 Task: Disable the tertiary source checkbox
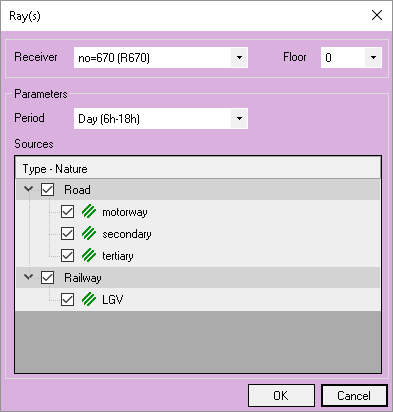(x=67, y=256)
